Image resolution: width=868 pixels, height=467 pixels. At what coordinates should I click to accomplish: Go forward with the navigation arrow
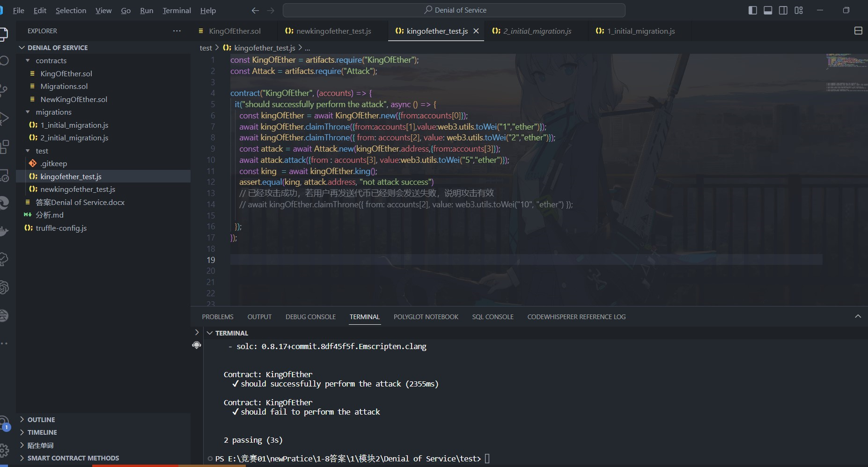pyautogui.click(x=271, y=10)
